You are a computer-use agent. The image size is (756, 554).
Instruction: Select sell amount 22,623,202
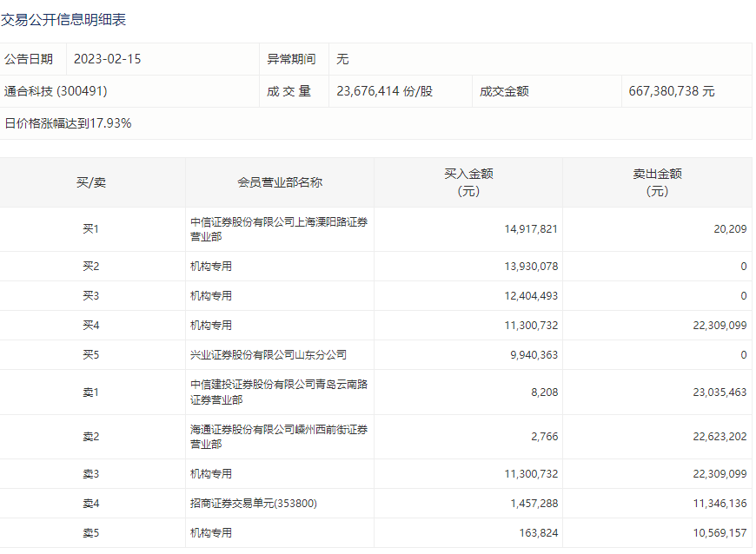720,437
